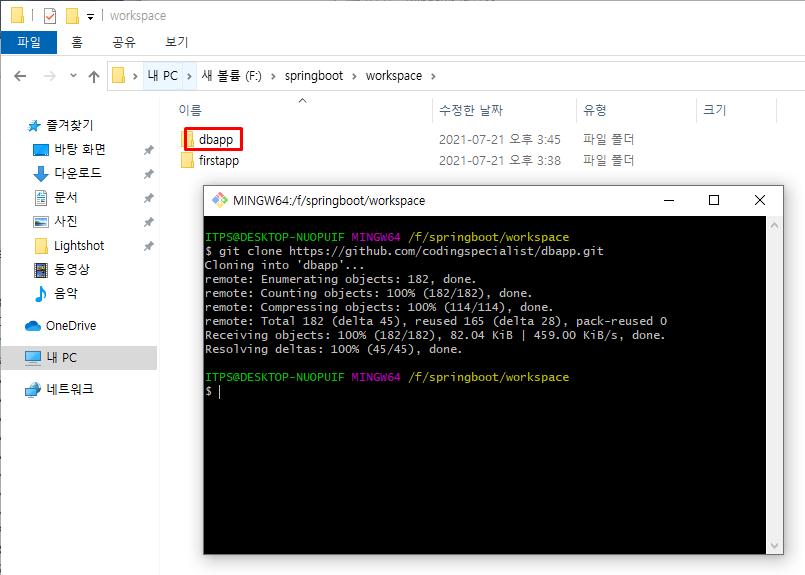The height and width of the screenshot is (575, 805).
Task: Open 사진 in navigation pane
Action: [x=66, y=221]
